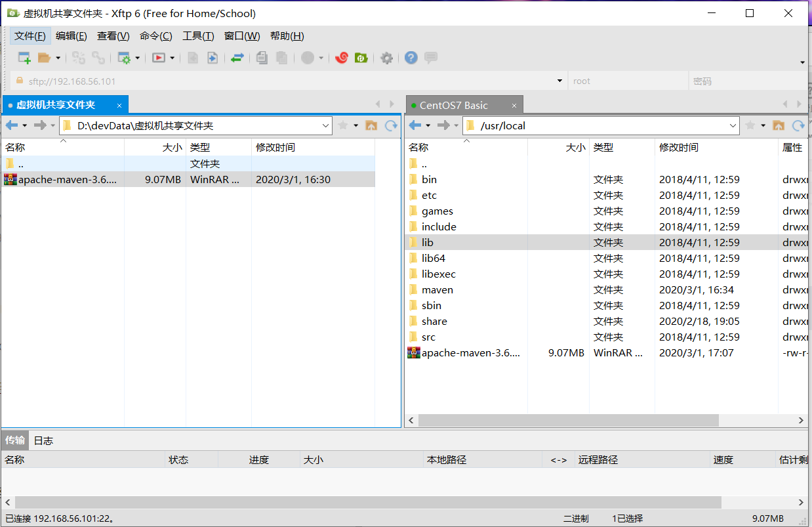Expand the host address dropdown arrow

(559, 81)
